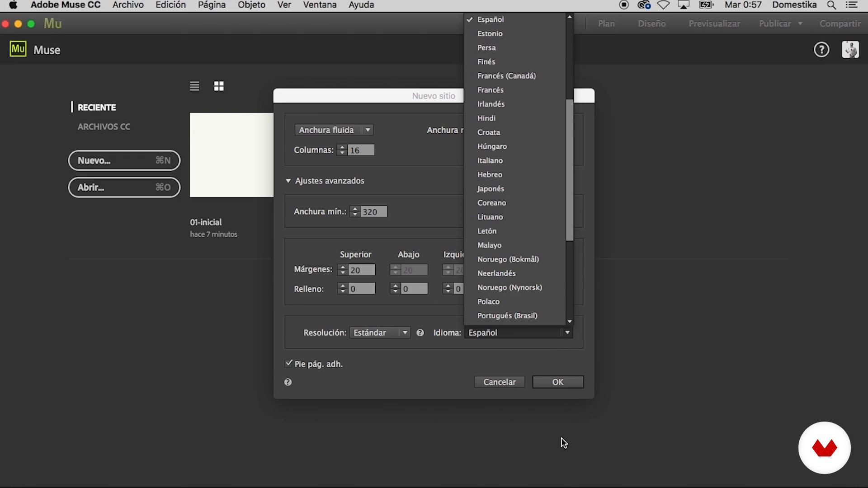Switch to grid view icon
Image resolution: width=868 pixels, height=488 pixels.
click(219, 86)
